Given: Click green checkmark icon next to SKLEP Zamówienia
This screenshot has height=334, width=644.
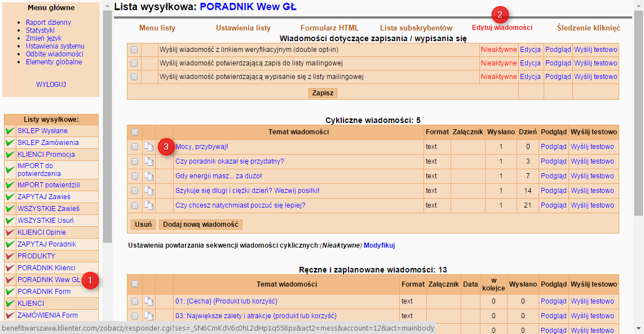Looking at the screenshot, I should [10, 143].
